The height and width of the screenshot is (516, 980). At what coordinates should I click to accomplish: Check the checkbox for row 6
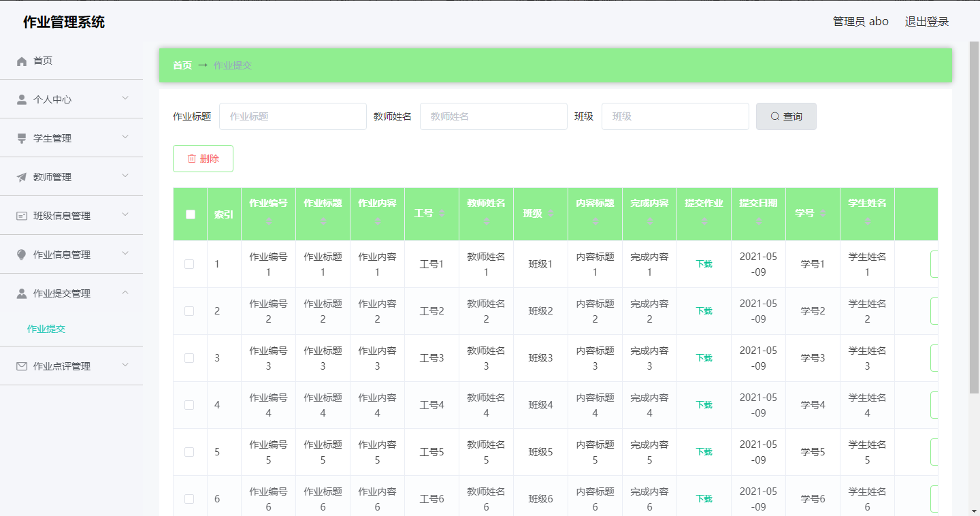[189, 499]
